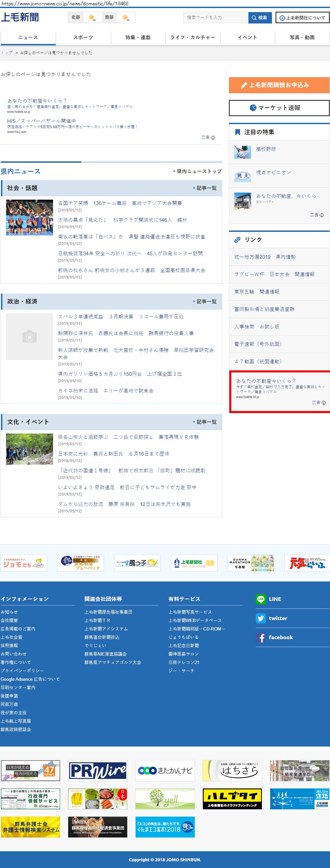Open the 写真・動画 menu tab

click(x=302, y=37)
